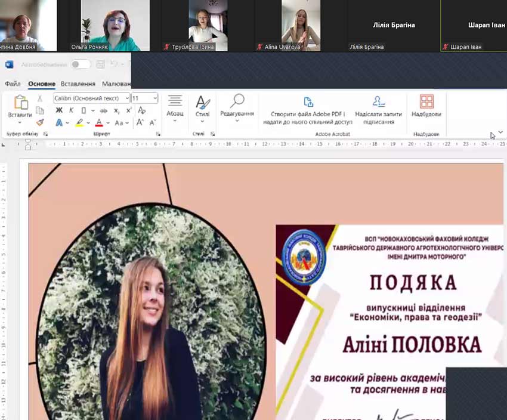The width and height of the screenshot is (507, 420).
Task: Apply strikethrough formatting
Action: tap(103, 110)
